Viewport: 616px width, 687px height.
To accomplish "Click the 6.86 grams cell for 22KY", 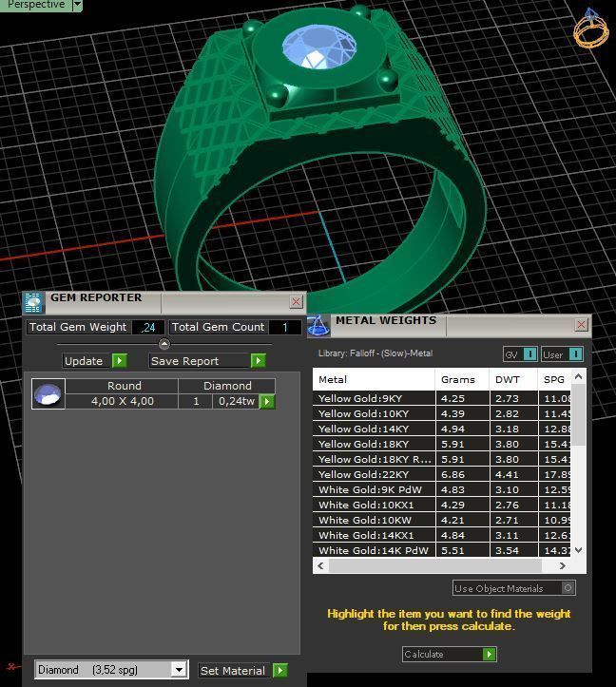I will tap(463, 474).
